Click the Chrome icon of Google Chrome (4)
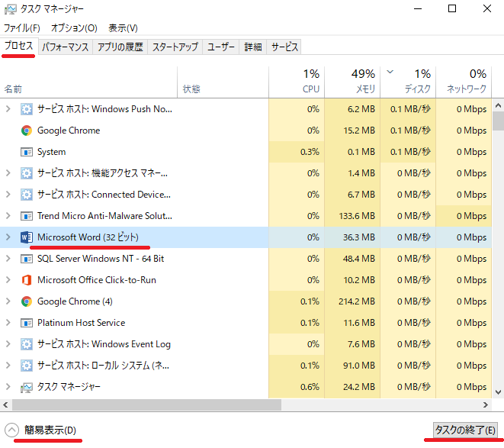The width and height of the screenshot is (504, 448). point(27,301)
